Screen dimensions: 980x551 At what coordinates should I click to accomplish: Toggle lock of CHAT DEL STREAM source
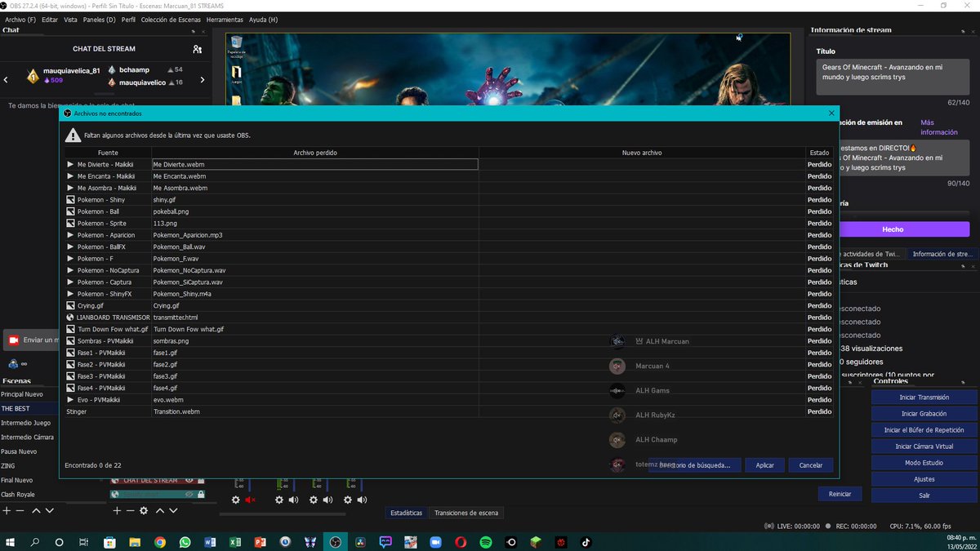click(x=201, y=480)
